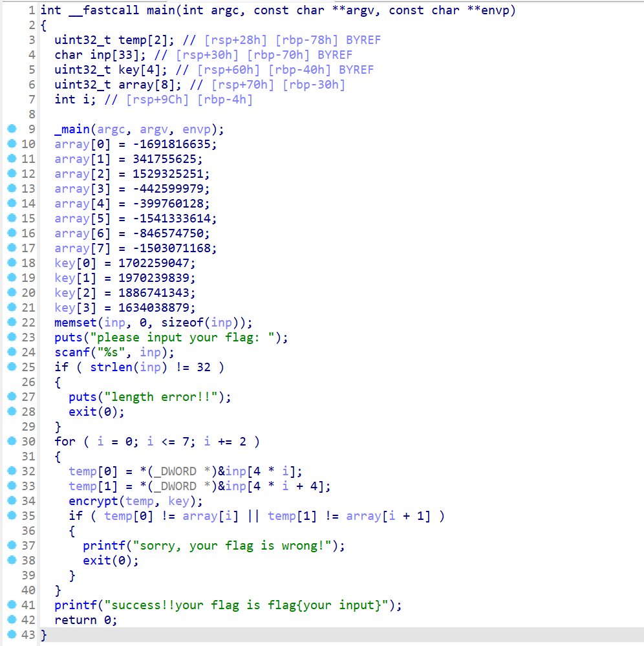Click the main function name in signature
This screenshot has width=644, height=646.
161,10
